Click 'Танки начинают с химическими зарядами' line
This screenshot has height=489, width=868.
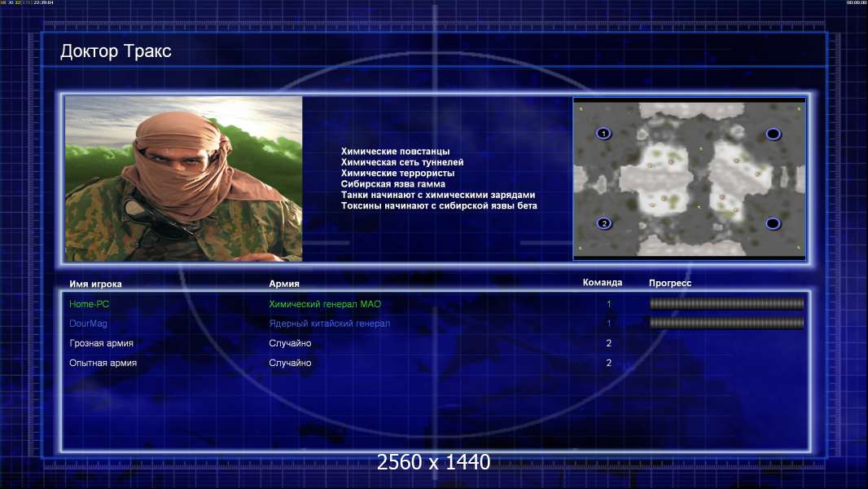(x=438, y=195)
